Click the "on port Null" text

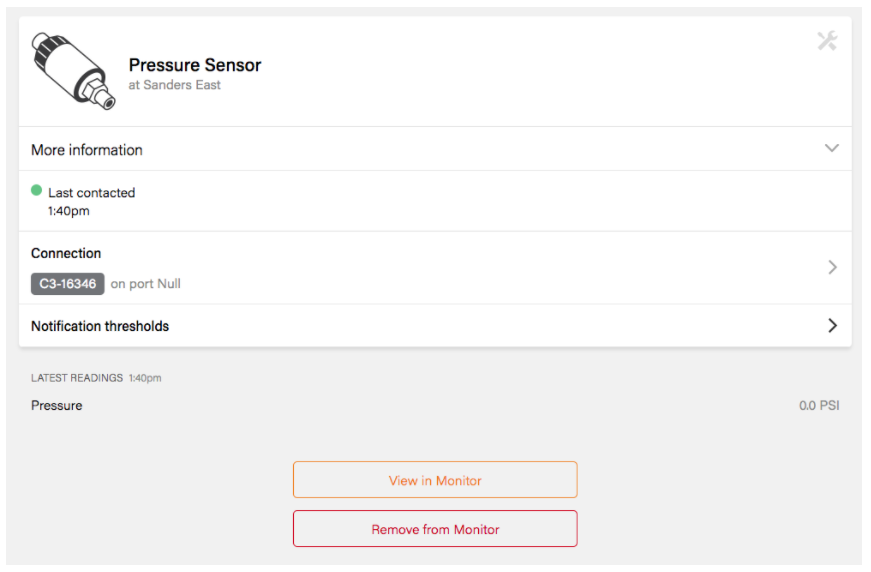click(146, 284)
